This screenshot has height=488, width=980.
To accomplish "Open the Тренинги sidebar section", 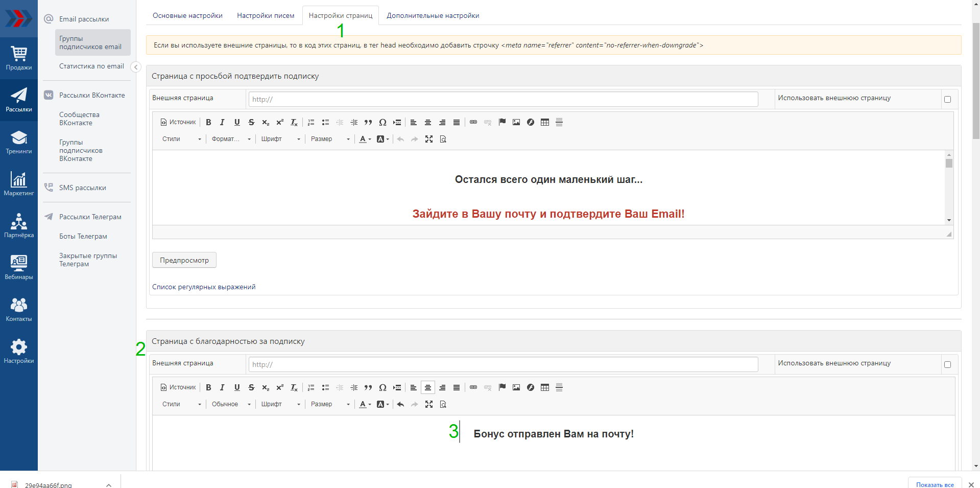I will (19, 142).
